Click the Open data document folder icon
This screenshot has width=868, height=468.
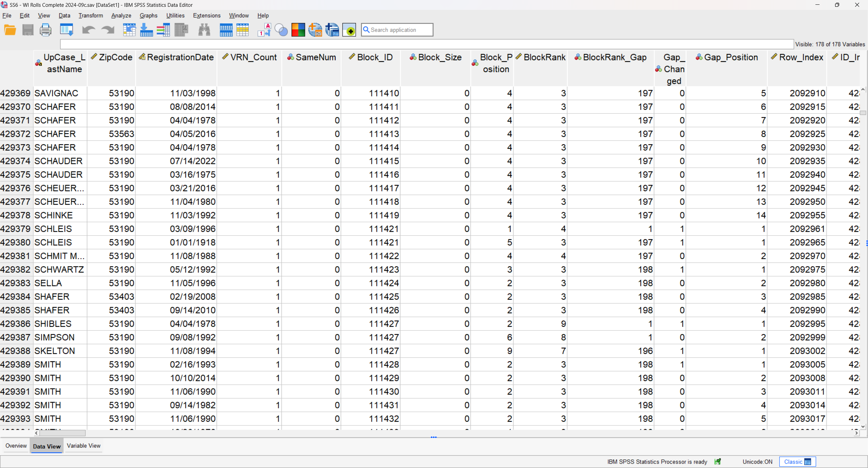pos(10,30)
